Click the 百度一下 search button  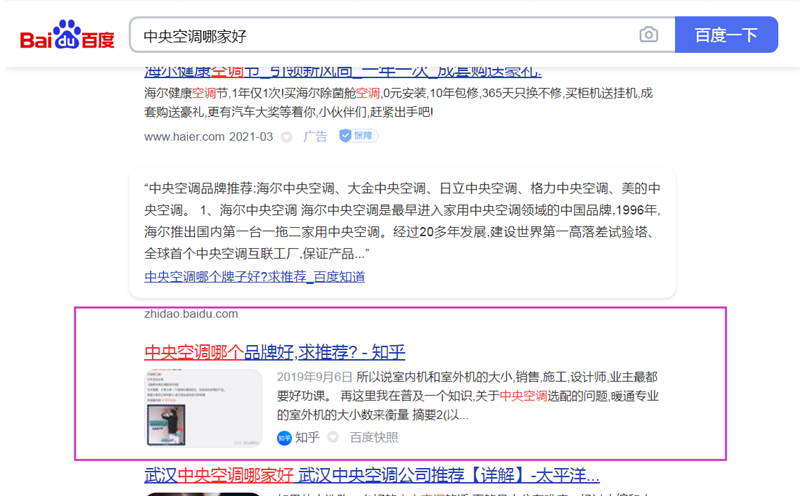tap(726, 35)
